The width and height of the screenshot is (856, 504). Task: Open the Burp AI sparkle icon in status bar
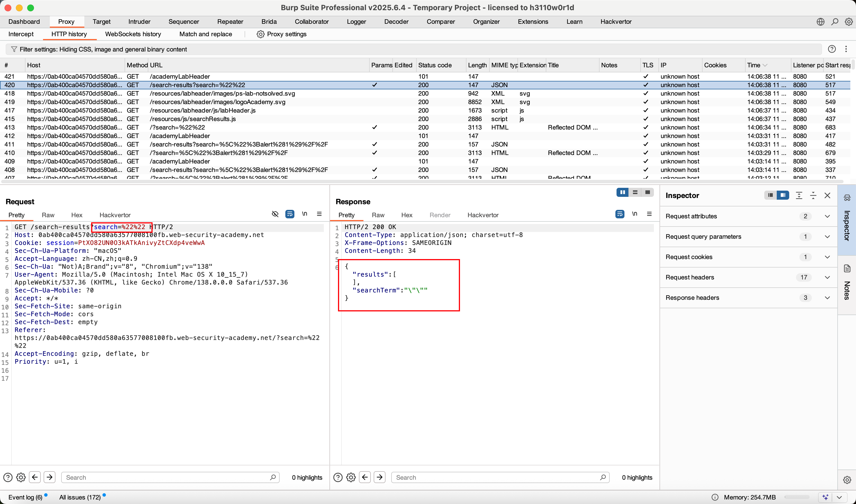coord(826,497)
